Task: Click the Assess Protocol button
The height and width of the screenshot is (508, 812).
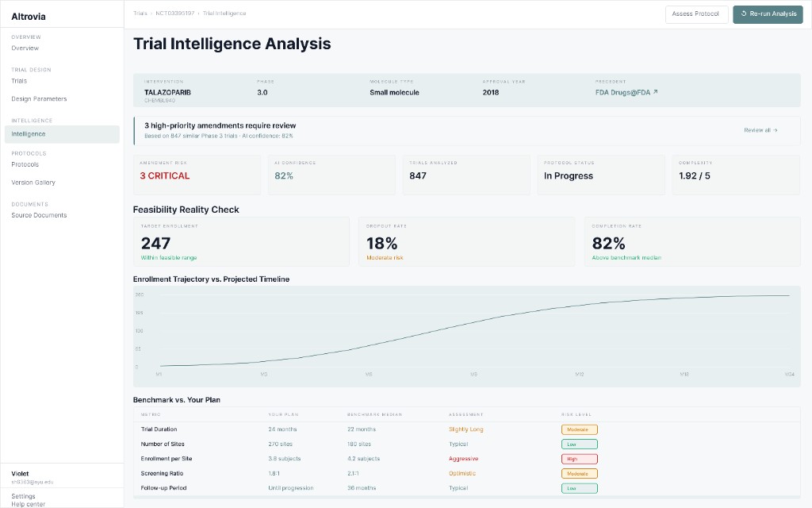Action: click(x=695, y=13)
